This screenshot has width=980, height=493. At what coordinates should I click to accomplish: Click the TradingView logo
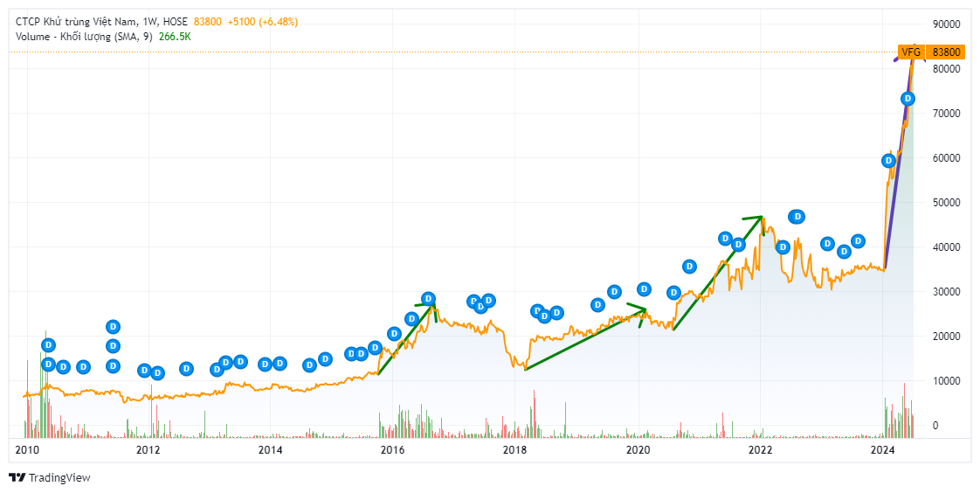pyautogui.click(x=49, y=477)
